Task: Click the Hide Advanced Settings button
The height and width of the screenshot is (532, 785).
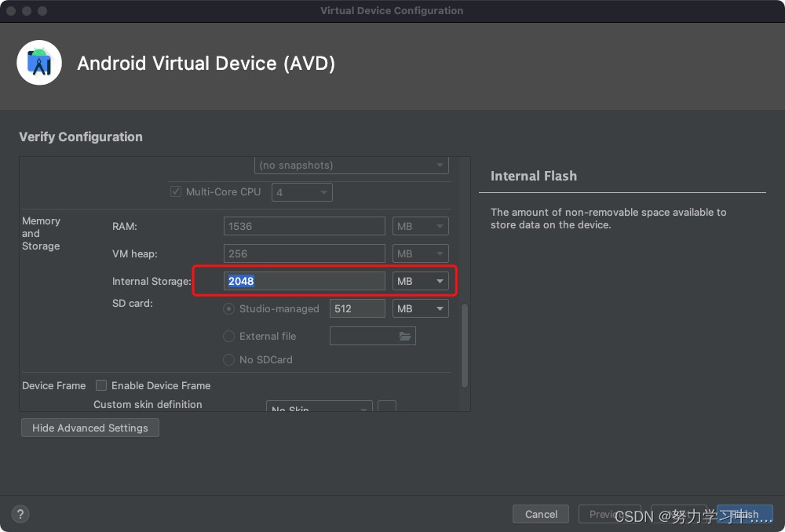Action: [x=90, y=428]
